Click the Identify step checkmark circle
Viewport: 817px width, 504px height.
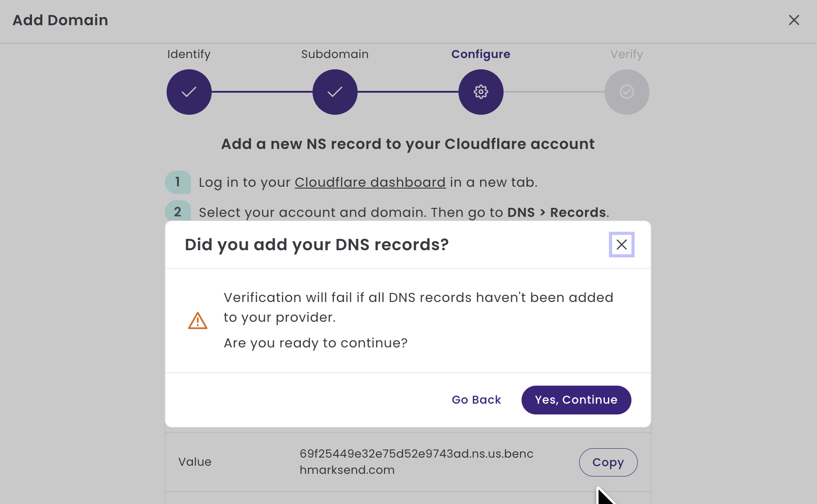(189, 92)
